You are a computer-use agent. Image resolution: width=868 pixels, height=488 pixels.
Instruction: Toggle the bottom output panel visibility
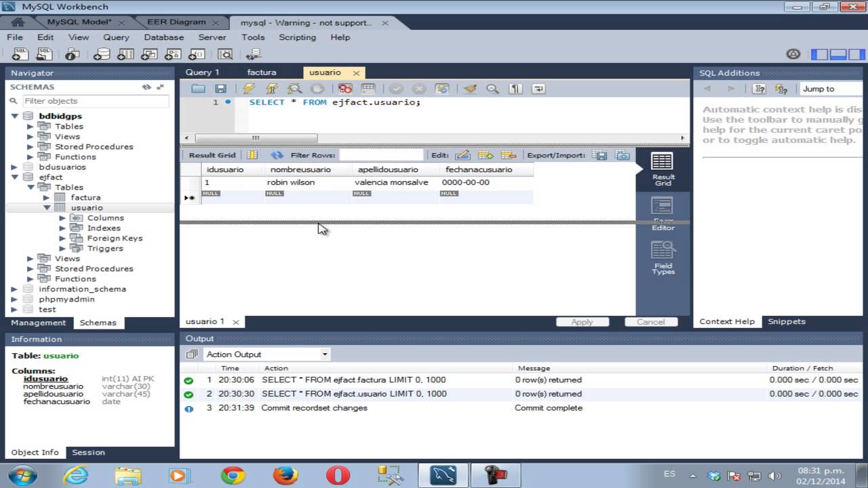click(x=837, y=54)
